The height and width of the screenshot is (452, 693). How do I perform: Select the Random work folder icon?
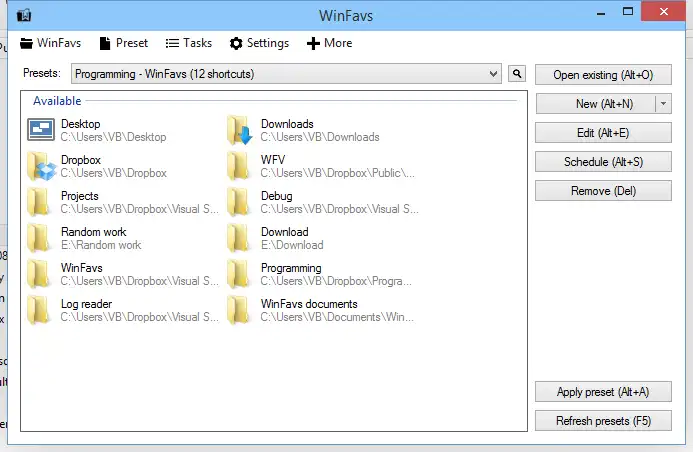pos(38,238)
